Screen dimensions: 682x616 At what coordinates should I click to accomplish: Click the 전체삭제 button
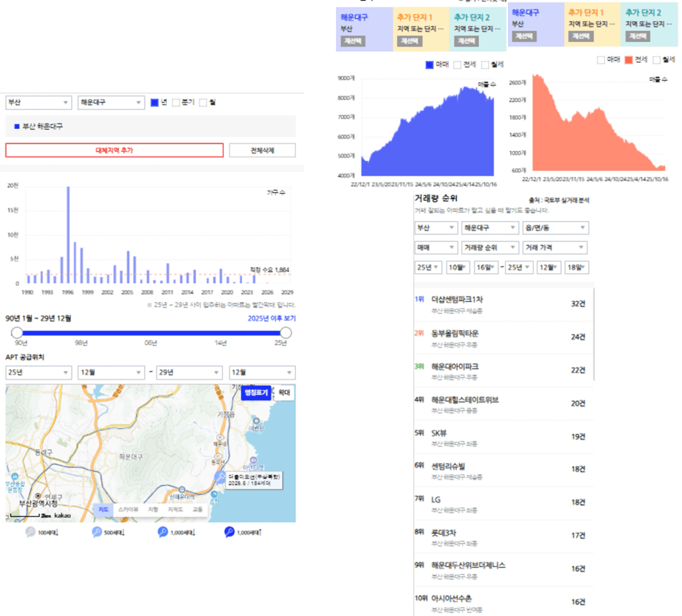[262, 150]
